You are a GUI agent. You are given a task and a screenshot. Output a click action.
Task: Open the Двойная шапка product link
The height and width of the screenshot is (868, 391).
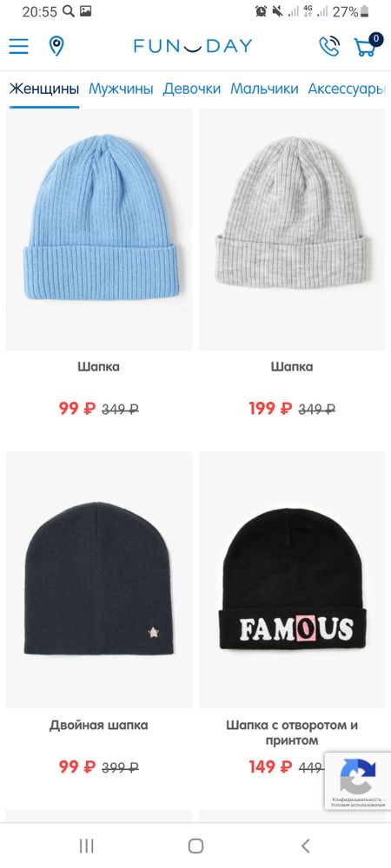pos(98,725)
